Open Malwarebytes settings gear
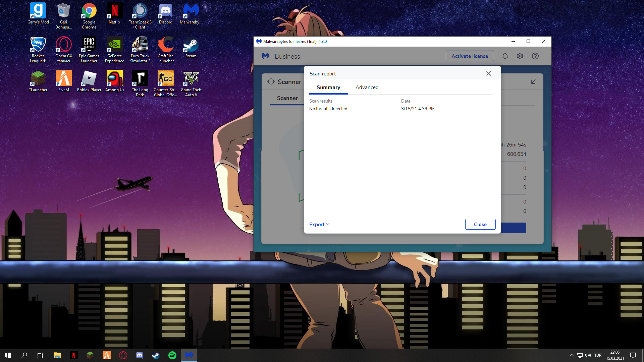Image resolution: width=644 pixels, height=362 pixels. [520, 56]
